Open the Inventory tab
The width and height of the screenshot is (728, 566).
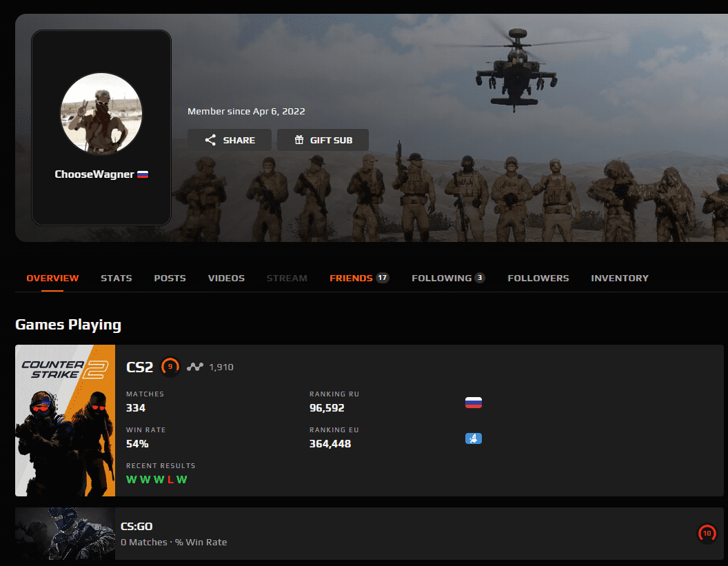(x=619, y=278)
